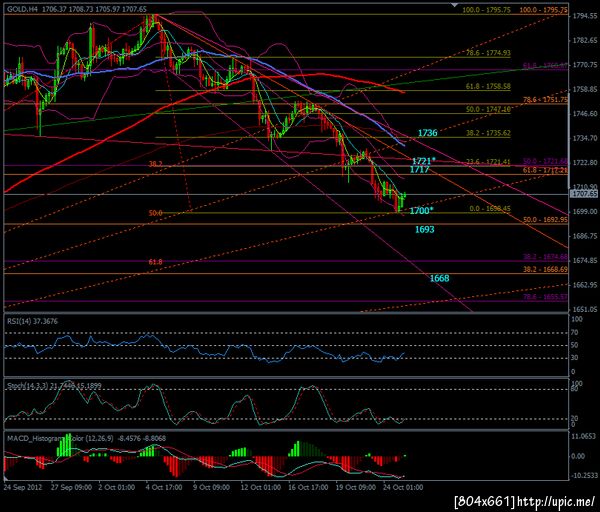Click the 4 Oct 17:00 time label
Screen dimensions: 600x512
tap(164, 488)
